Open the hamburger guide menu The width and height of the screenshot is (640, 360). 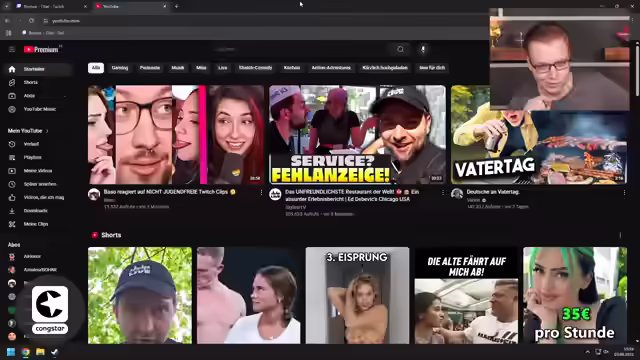tap(12, 49)
